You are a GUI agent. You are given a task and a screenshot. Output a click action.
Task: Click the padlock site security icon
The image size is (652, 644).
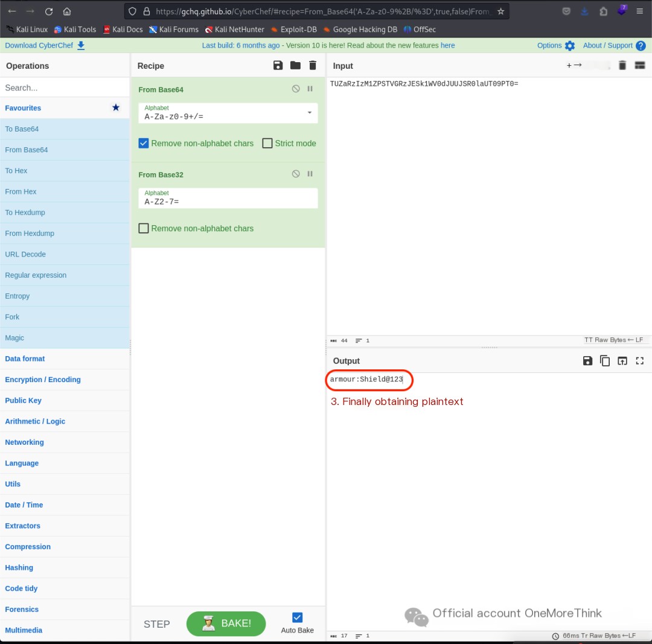146,11
